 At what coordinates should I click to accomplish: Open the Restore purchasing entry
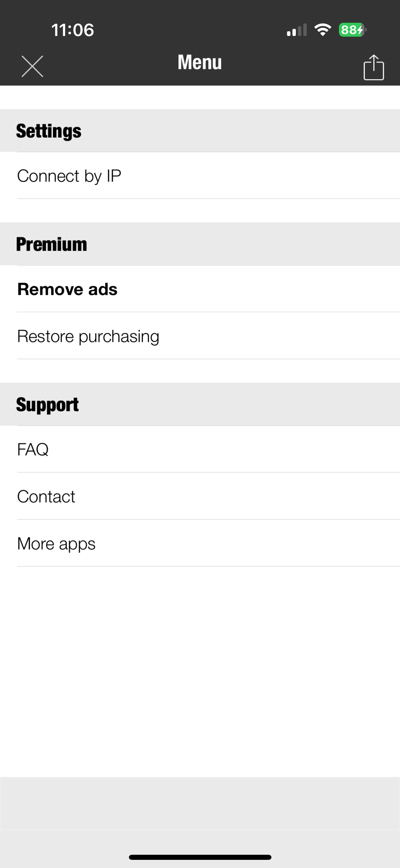88,336
